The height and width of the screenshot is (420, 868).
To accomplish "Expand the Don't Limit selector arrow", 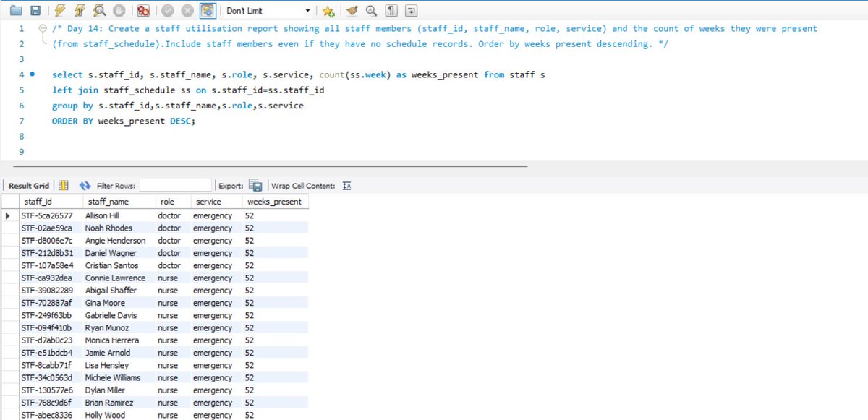I will coord(308,10).
